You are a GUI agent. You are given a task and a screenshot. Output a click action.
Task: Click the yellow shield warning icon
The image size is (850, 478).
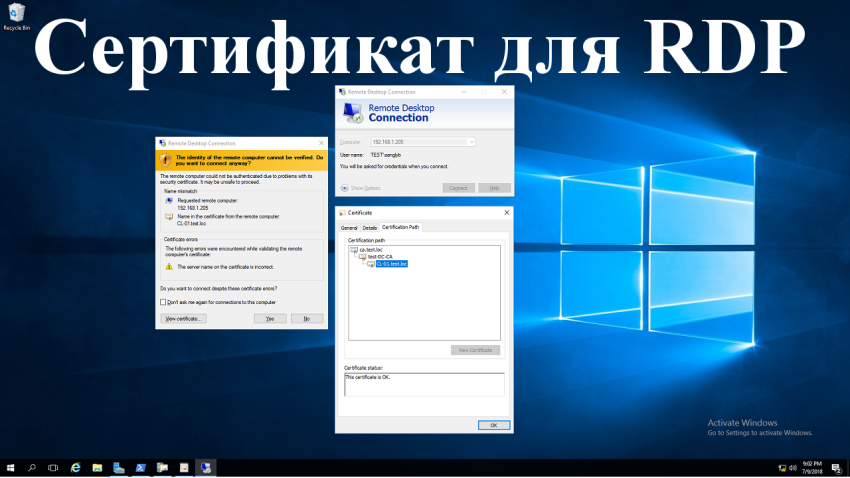(x=165, y=160)
